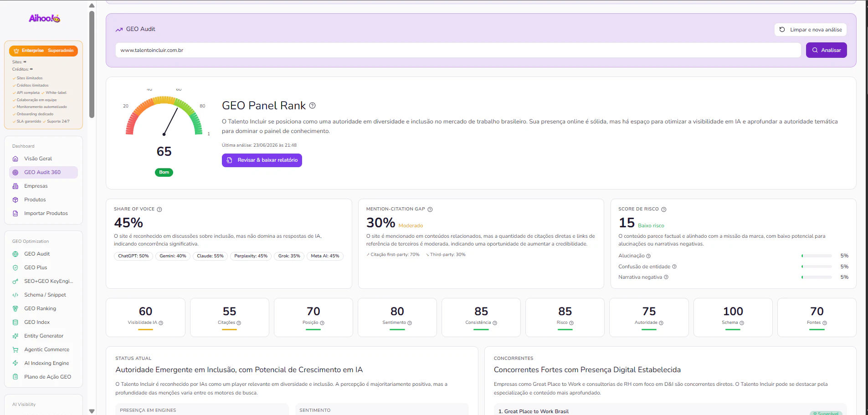
Task: Click the Importar Produtos file icon
Action: point(15,213)
